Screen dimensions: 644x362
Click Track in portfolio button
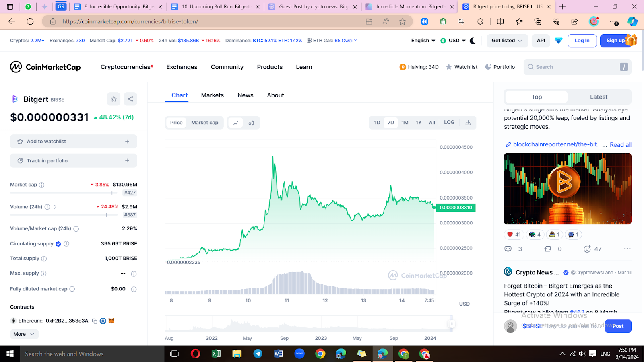pos(74,161)
